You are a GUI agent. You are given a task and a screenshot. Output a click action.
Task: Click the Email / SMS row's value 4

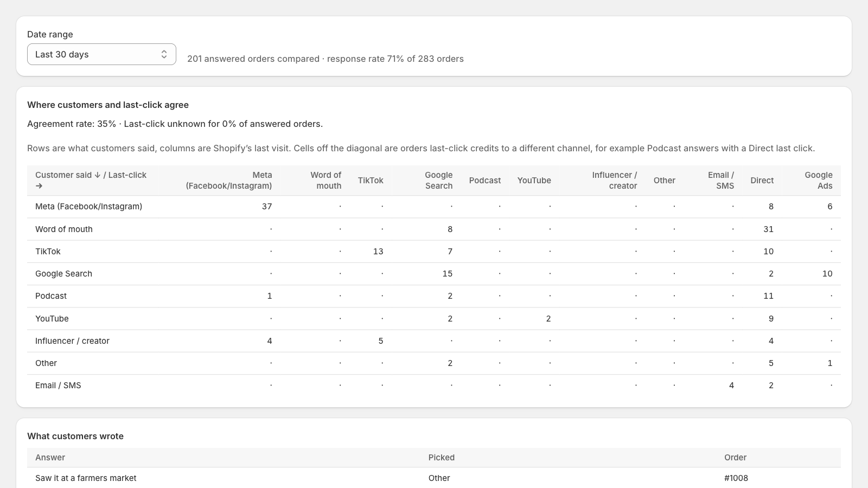pyautogui.click(x=731, y=386)
